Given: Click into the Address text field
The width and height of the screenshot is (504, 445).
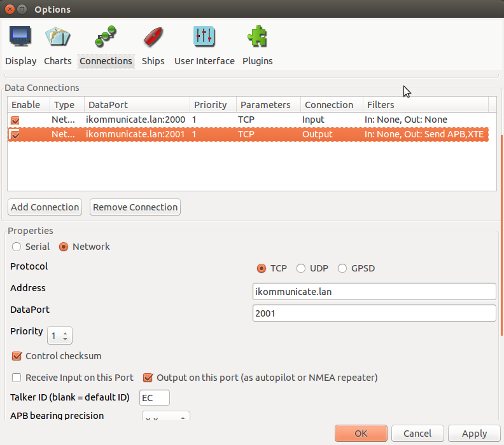Looking at the screenshot, I should coord(374,292).
